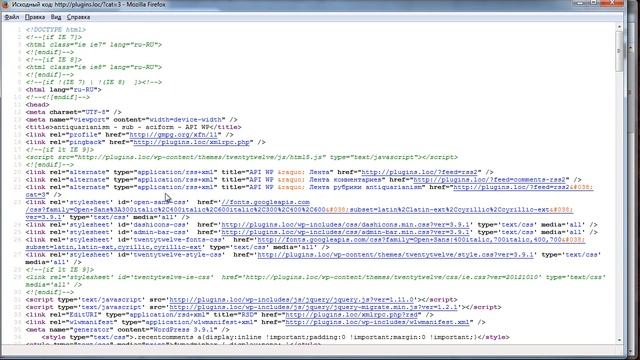The height and width of the screenshot is (360, 640).
Task: Open the ?feed=comments-rss2 link
Action: click(489, 180)
